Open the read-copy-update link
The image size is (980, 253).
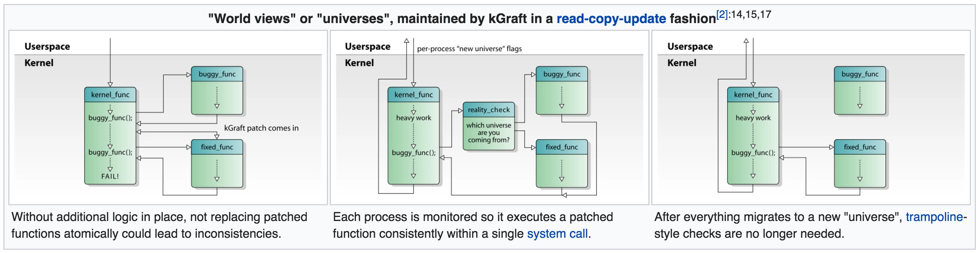tap(611, 18)
